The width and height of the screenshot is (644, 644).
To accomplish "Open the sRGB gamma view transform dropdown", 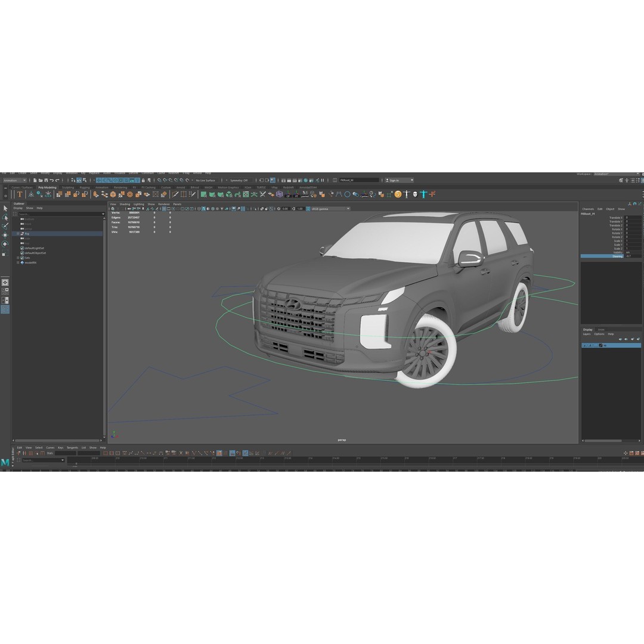I will [x=330, y=209].
